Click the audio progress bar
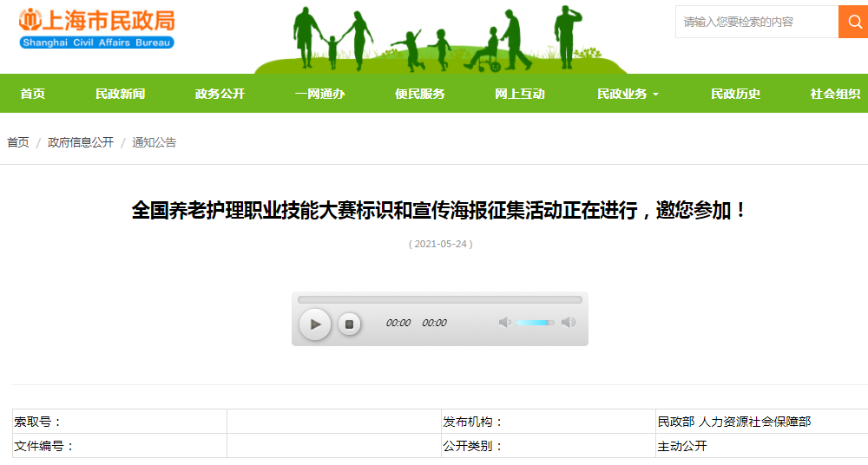 coord(440,299)
